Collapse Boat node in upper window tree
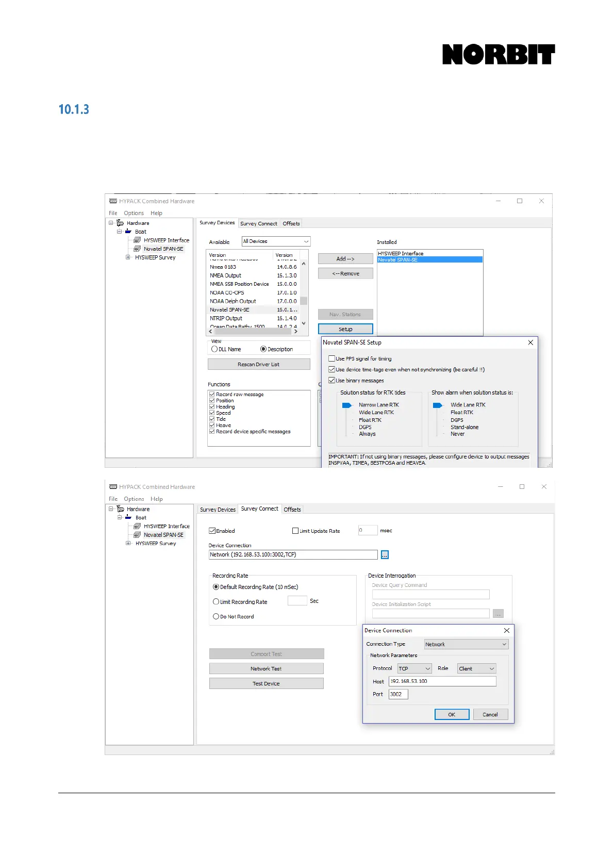Viewport: 614px width, 868px height. 119,232
